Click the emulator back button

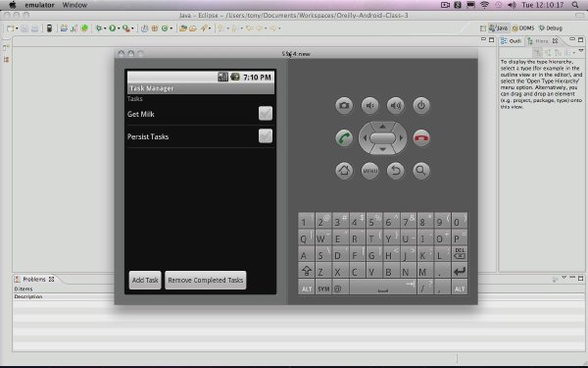click(x=396, y=171)
